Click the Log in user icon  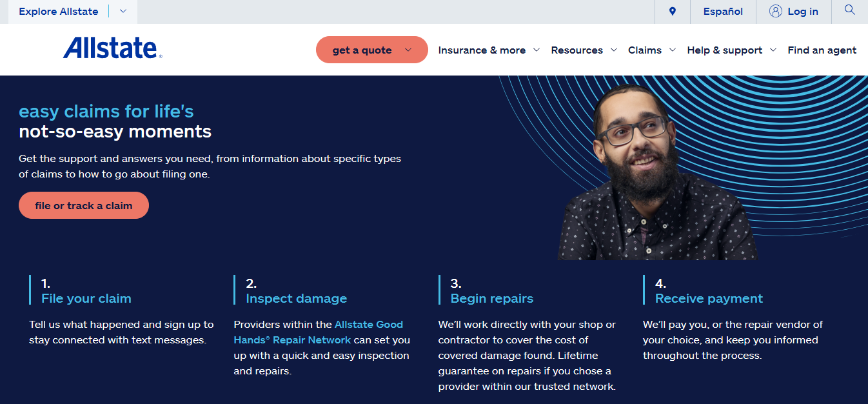click(776, 12)
